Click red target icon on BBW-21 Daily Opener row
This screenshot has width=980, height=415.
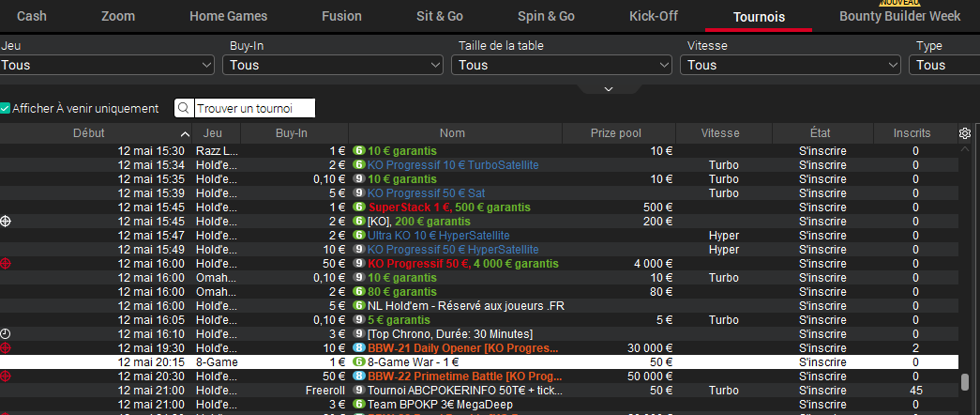pos(6,348)
